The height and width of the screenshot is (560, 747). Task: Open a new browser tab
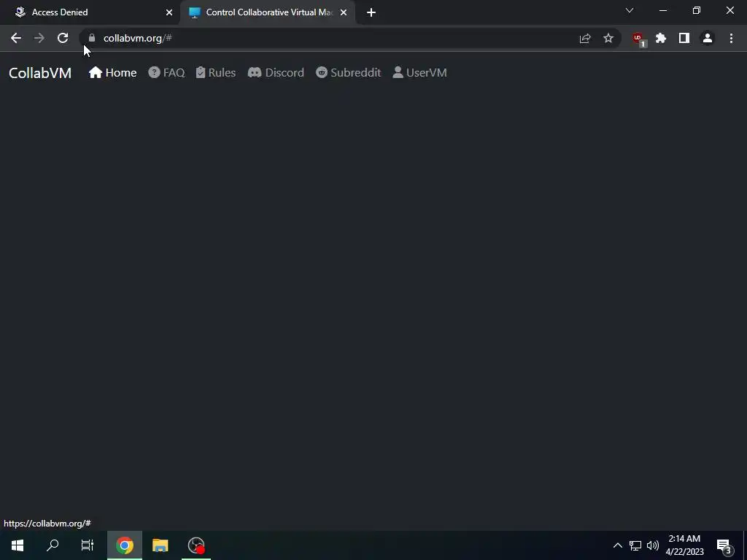[x=371, y=12]
